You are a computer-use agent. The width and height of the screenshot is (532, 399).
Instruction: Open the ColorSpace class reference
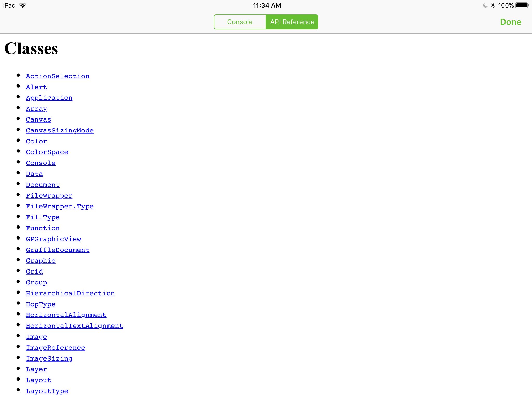(47, 152)
